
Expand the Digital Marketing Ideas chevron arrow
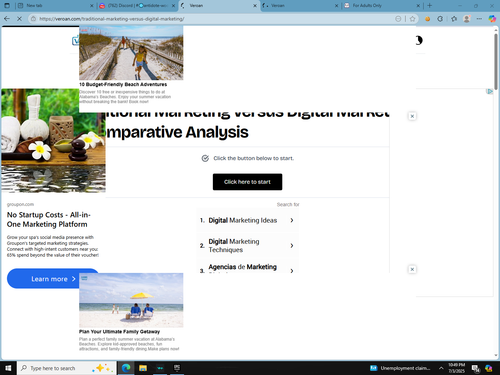tap(292, 220)
